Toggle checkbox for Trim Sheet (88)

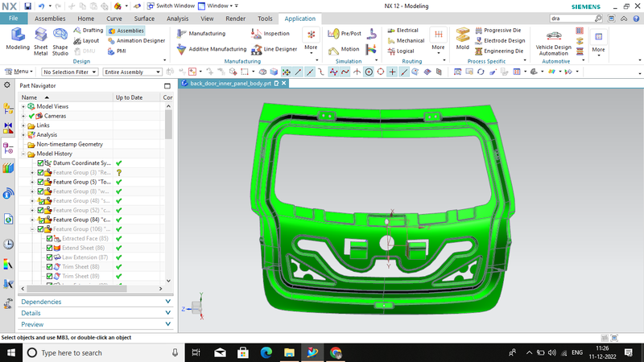coord(49,267)
